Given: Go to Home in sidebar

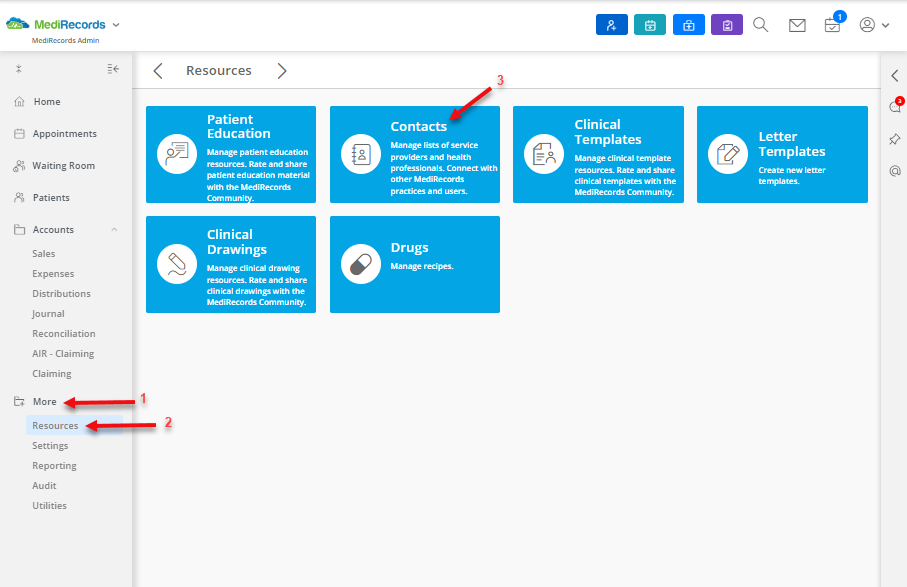Looking at the screenshot, I should (47, 102).
